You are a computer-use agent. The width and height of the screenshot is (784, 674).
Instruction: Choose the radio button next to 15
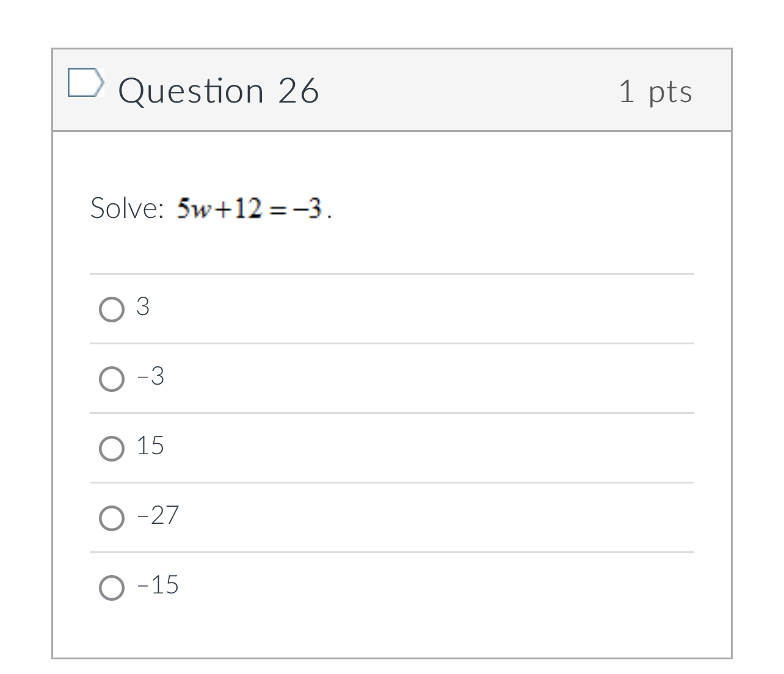click(x=112, y=448)
